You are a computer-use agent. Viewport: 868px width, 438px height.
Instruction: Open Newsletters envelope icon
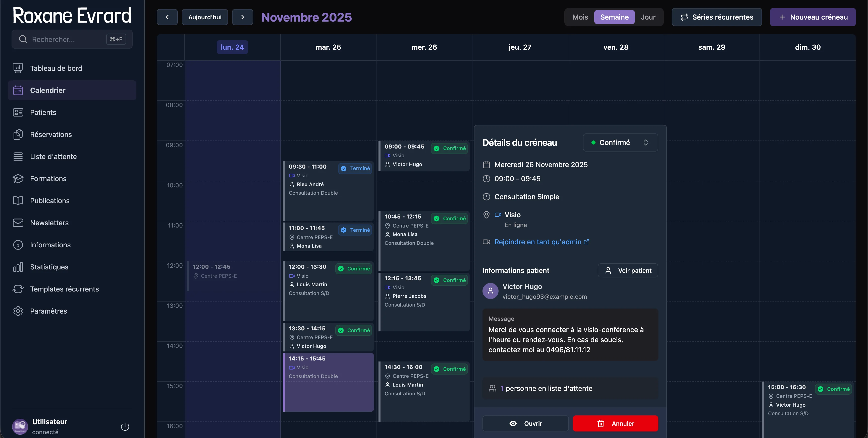tap(18, 223)
